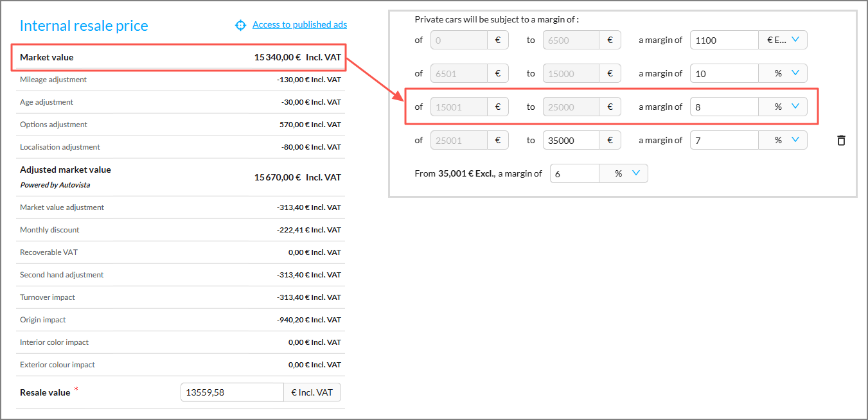Click the disabled lower bound field 0
Image resolution: width=868 pixels, height=420 pixels.
(459, 40)
